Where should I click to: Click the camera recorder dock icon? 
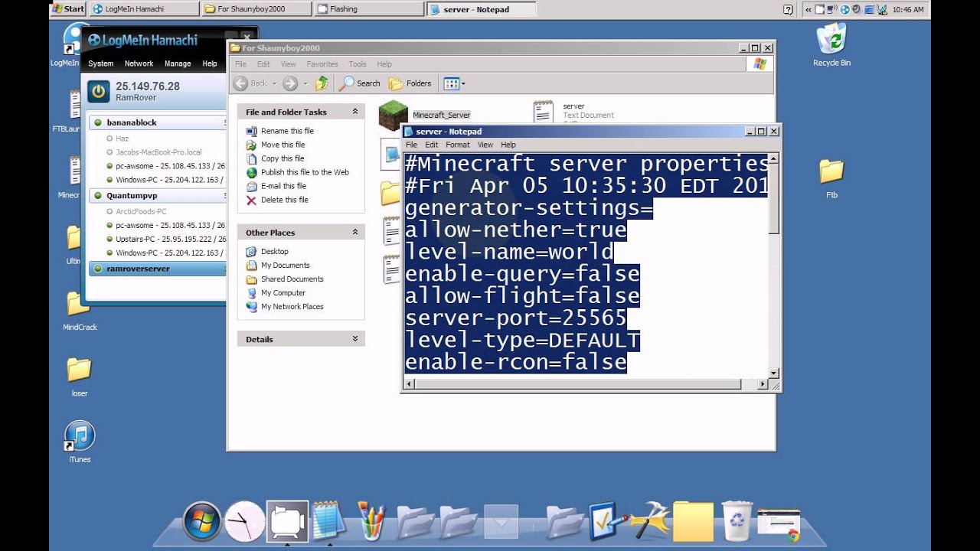[287, 522]
